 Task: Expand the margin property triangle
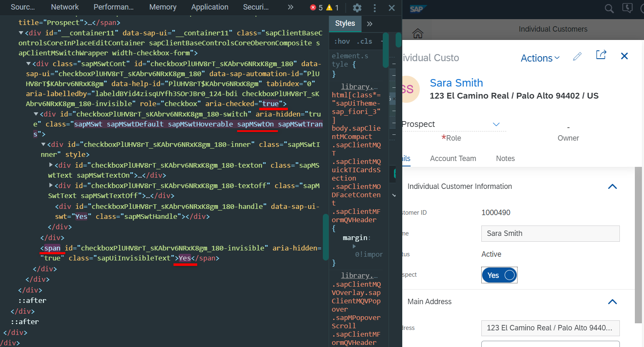coord(354,246)
